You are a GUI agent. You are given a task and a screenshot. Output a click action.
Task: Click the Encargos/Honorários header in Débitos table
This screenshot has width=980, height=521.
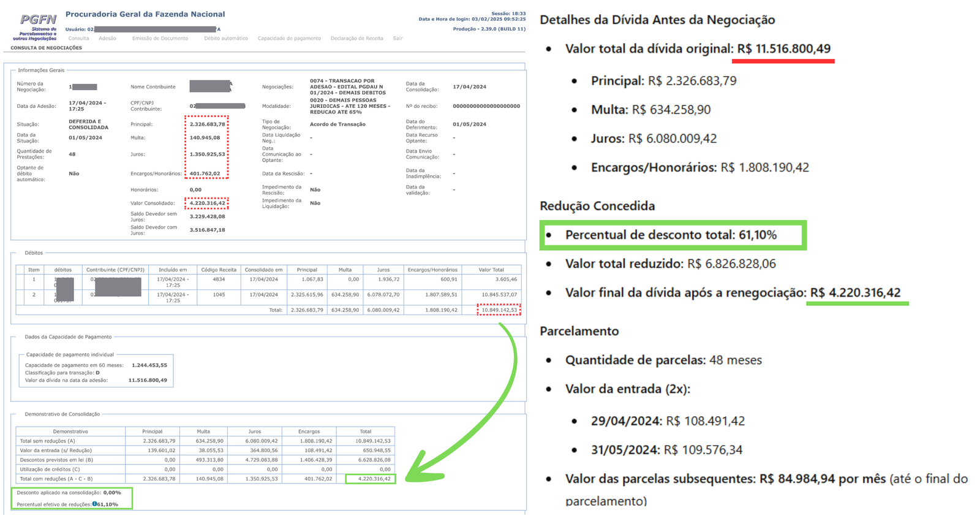coord(432,270)
